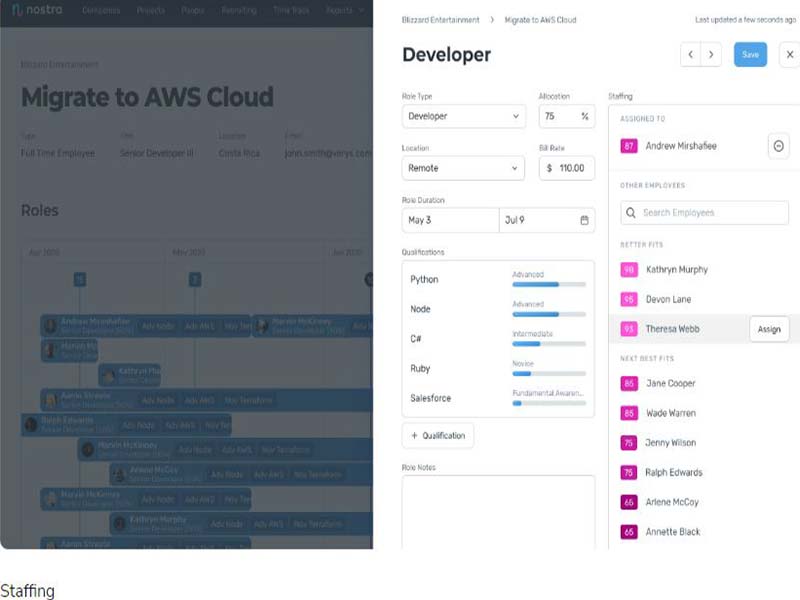800x600 pixels.
Task: Open the calendar icon in Role Duration
Action: 584,220
